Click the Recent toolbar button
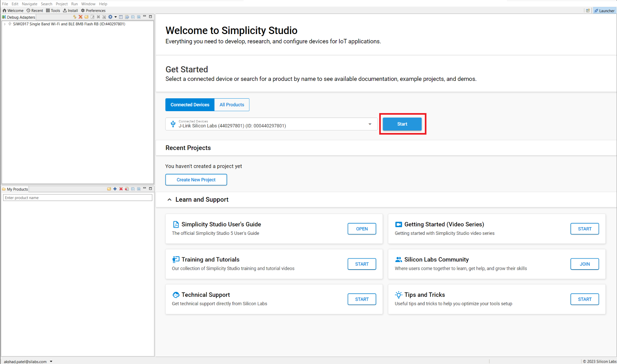Screen dimensions: 617x364 click(x=35, y=11)
